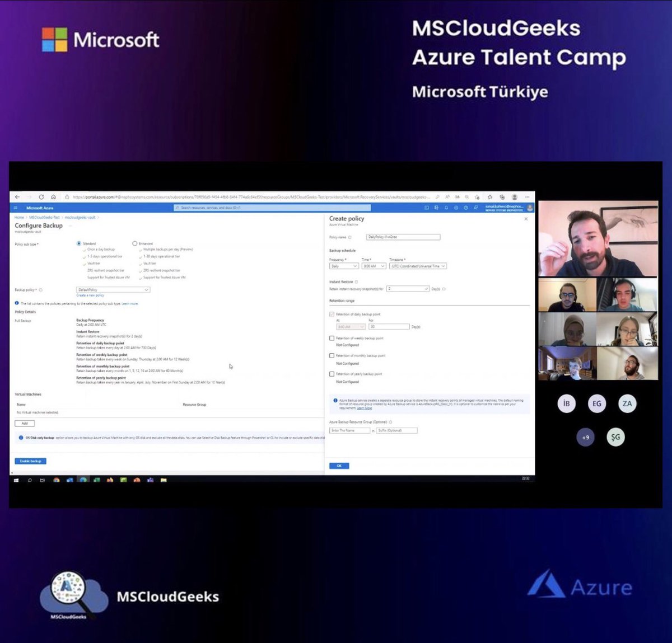672x643 pixels.
Task: Click the browser back arrow
Action: point(17,197)
